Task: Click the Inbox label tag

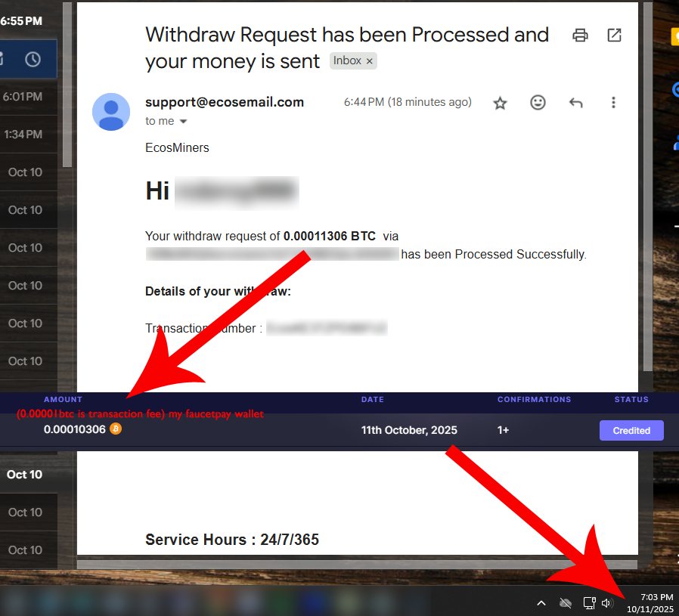Action: click(x=347, y=60)
